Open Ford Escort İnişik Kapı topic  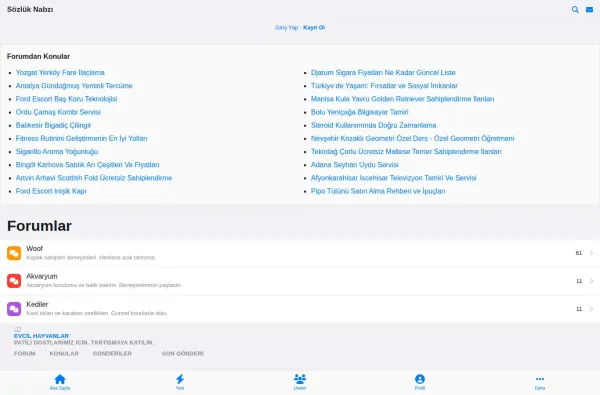(x=51, y=191)
